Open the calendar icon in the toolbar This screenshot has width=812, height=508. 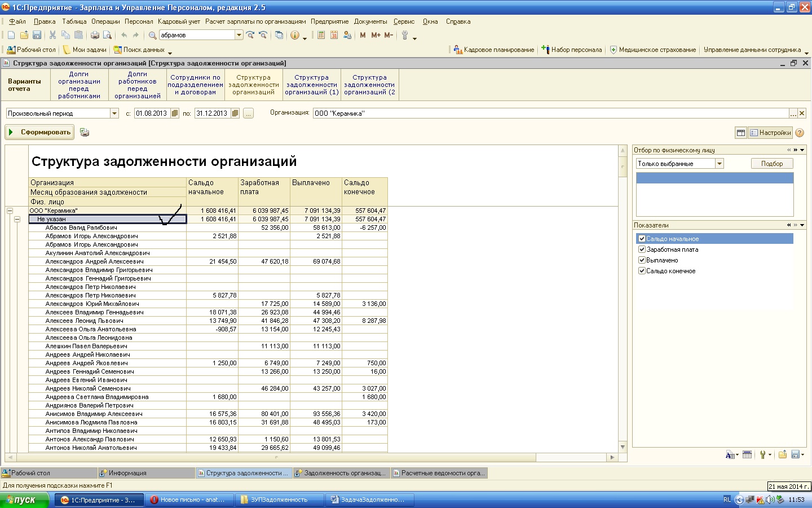point(334,35)
